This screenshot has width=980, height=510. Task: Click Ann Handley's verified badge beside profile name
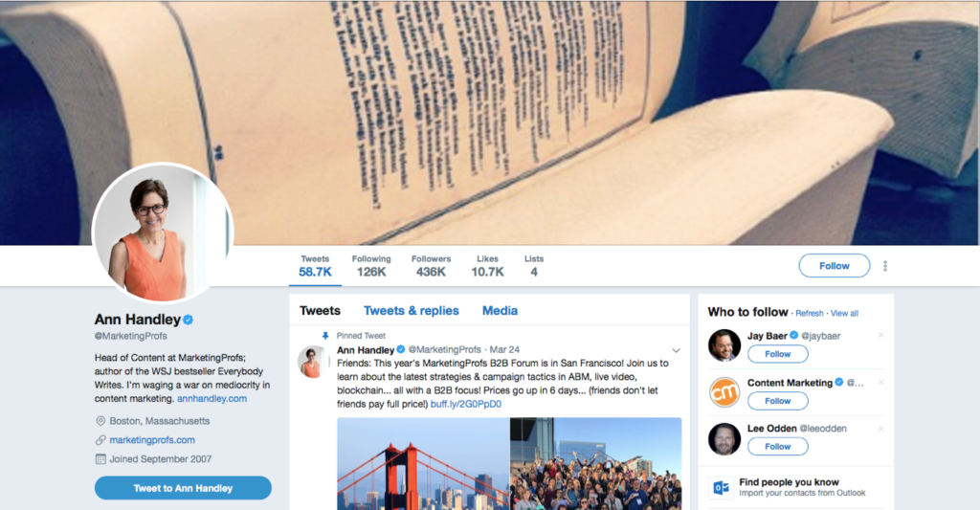tap(188, 320)
